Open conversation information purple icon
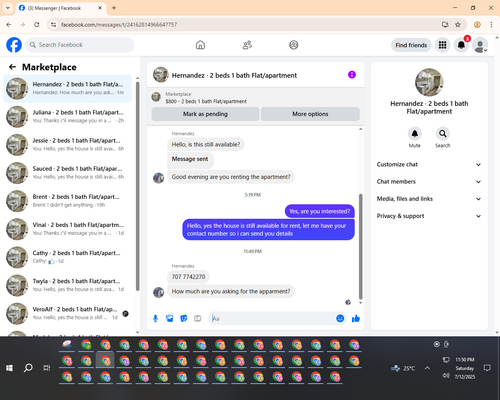This screenshot has height=400, width=500. point(352,75)
